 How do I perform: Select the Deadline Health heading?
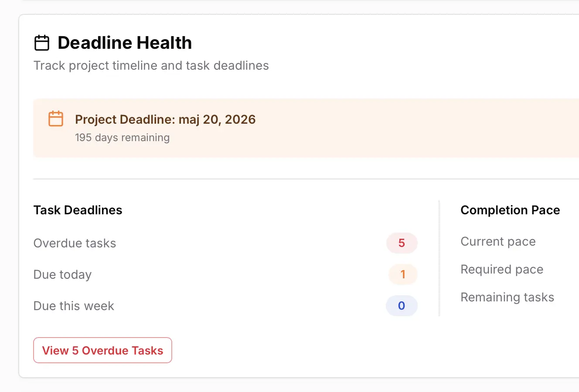click(x=125, y=43)
